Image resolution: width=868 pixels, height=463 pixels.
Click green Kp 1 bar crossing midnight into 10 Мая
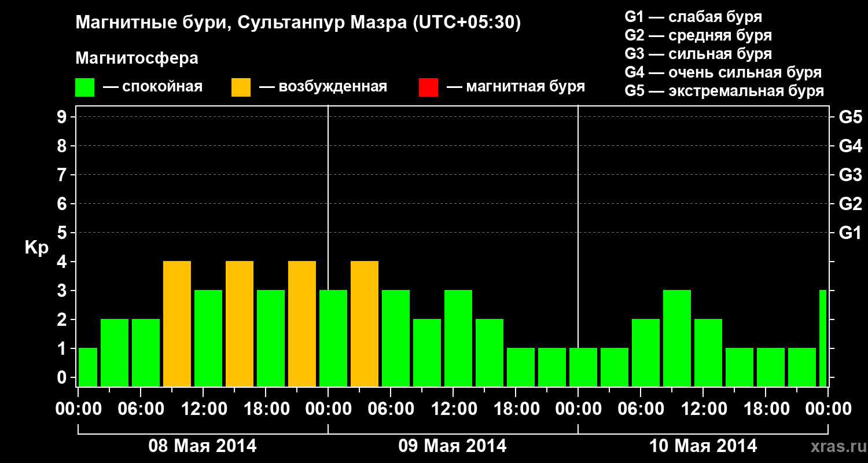coord(583,368)
